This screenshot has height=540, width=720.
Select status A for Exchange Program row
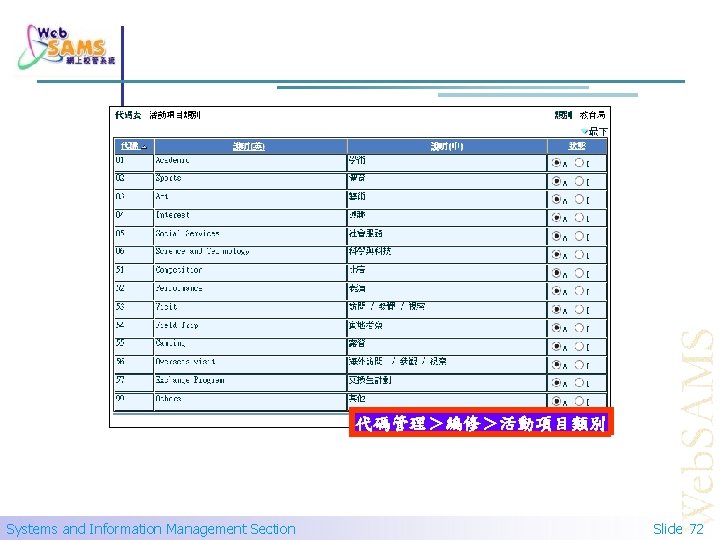(x=556, y=382)
